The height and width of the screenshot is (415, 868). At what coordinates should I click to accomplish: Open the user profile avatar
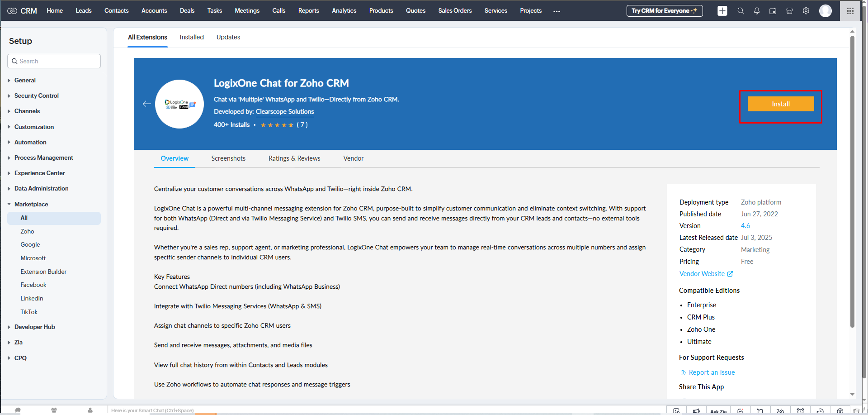coord(826,11)
